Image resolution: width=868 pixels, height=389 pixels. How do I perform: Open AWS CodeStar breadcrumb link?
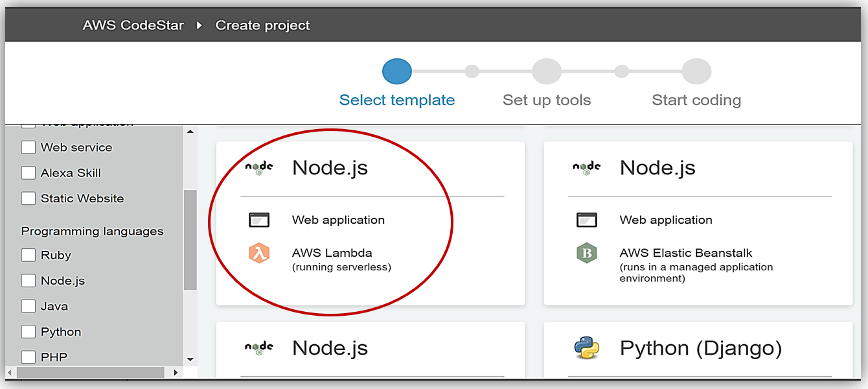click(x=133, y=26)
